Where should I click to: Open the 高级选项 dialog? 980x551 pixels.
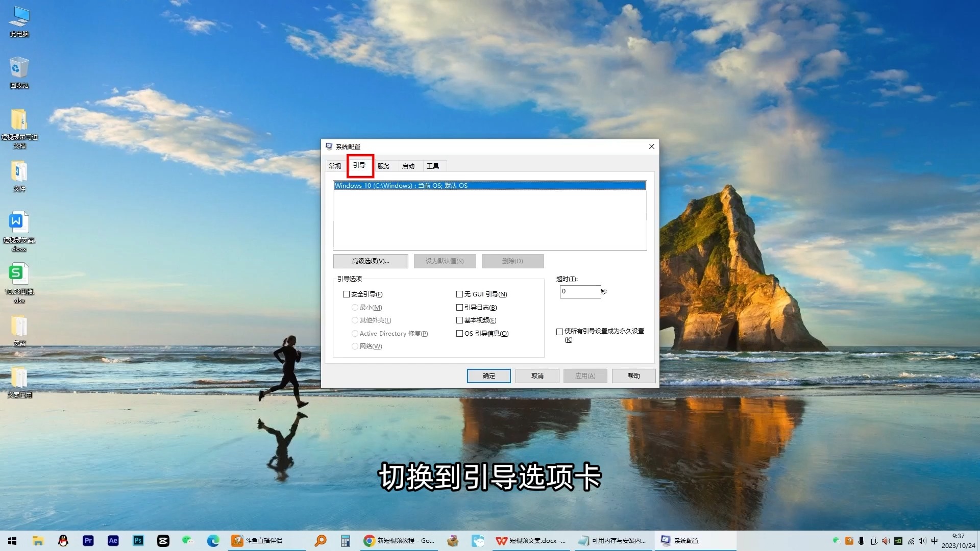370,261
